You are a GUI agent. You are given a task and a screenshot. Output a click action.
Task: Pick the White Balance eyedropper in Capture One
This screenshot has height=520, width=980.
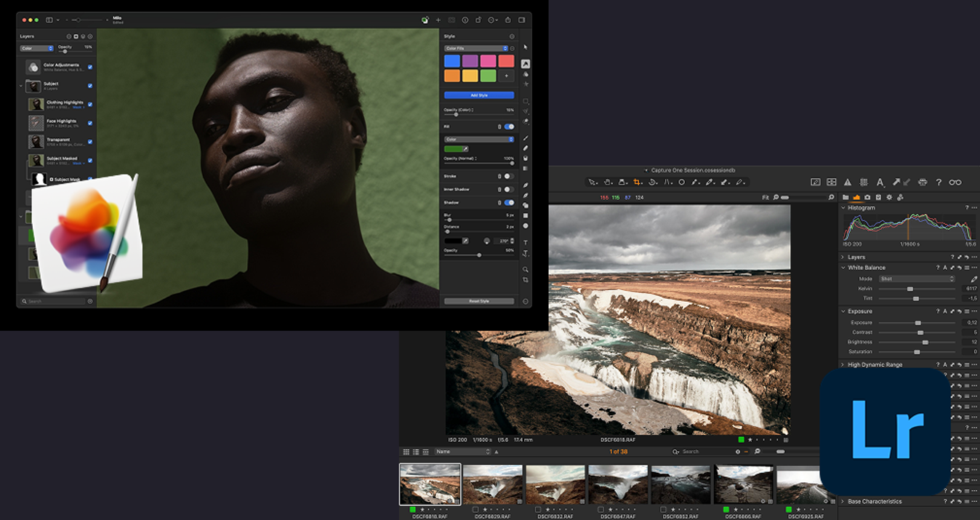pyautogui.click(x=973, y=279)
